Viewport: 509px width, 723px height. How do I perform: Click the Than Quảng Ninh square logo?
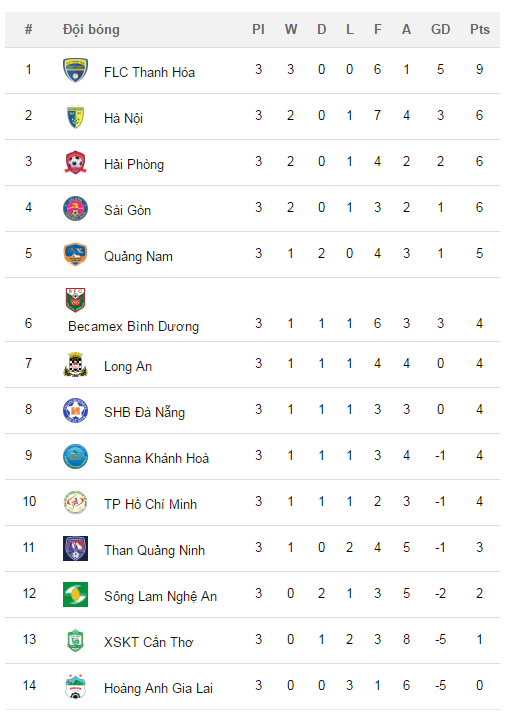click(x=75, y=548)
